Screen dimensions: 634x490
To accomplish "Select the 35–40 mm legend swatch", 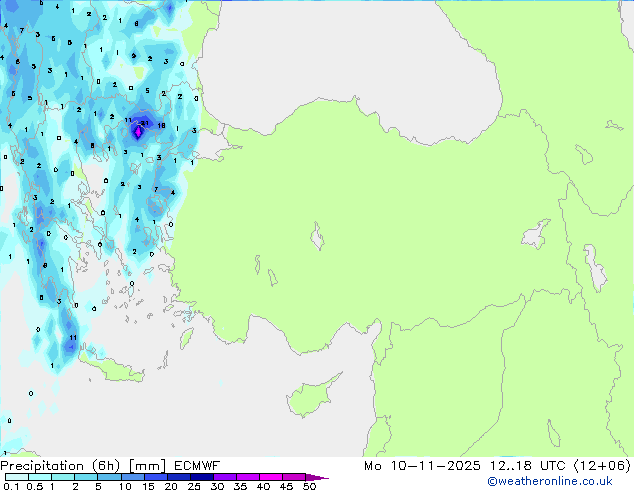I will pyautogui.click(x=247, y=477).
